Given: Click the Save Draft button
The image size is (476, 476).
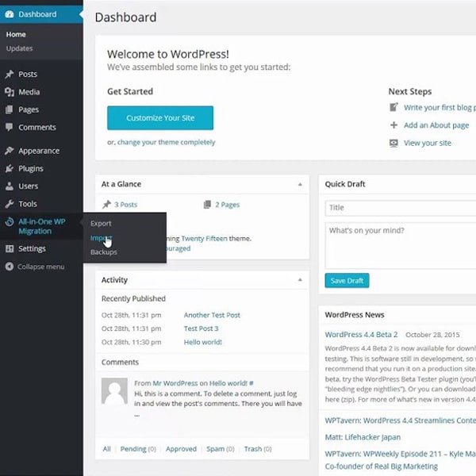Looking at the screenshot, I should click(x=347, y=281).
